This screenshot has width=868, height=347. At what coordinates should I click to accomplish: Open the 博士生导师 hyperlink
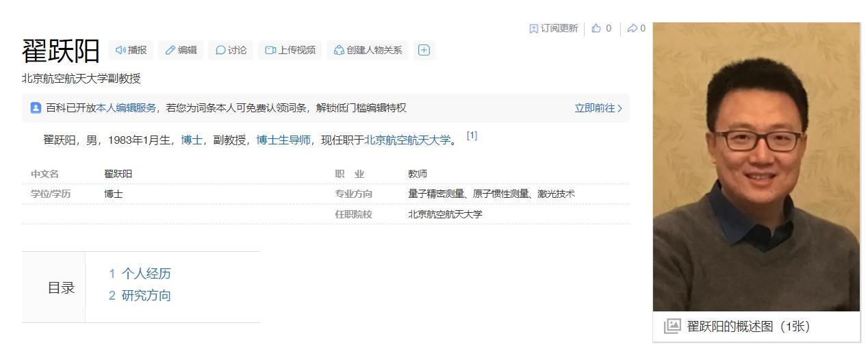[x=283, y=140]
